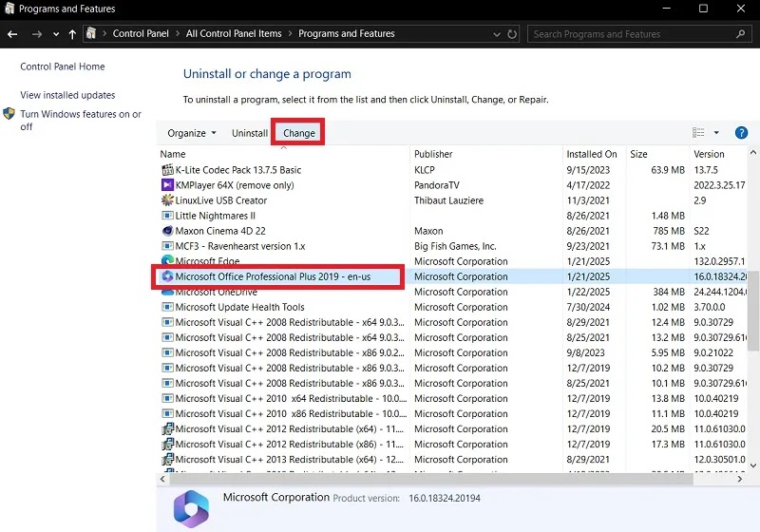Go up one folder level arrow

click(72, 34)
